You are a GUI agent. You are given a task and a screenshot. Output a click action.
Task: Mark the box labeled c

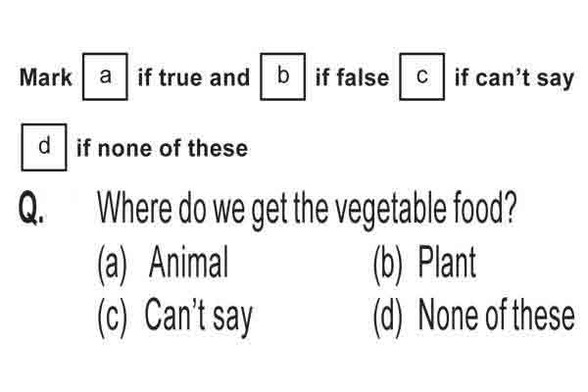pyautogui.click(x=422, y=76)
